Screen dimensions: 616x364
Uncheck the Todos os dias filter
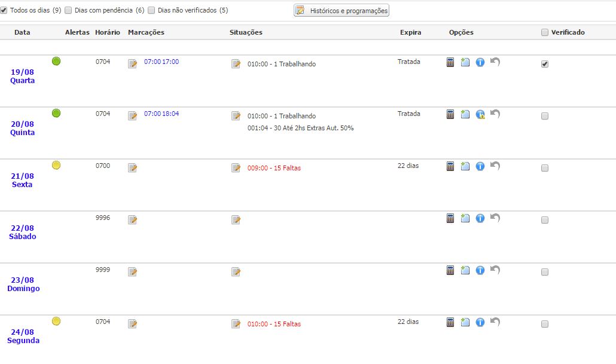pyautogui.click(x=4, y=10)
